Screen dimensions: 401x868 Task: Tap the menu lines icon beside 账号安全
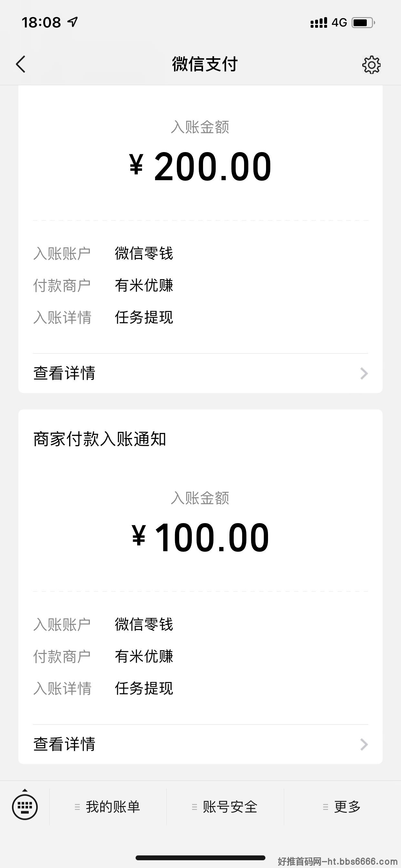pos(194,807)
